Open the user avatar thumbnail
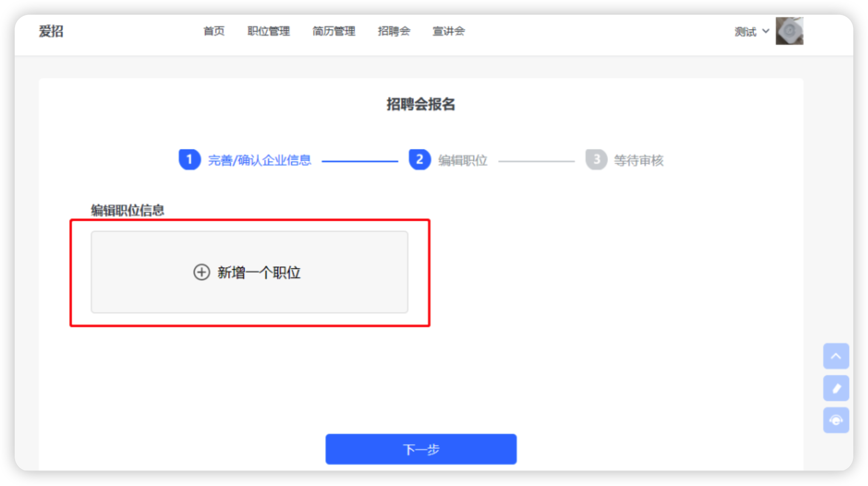The width and height of the screenshot is (868, 486). (x=789, y=31)
